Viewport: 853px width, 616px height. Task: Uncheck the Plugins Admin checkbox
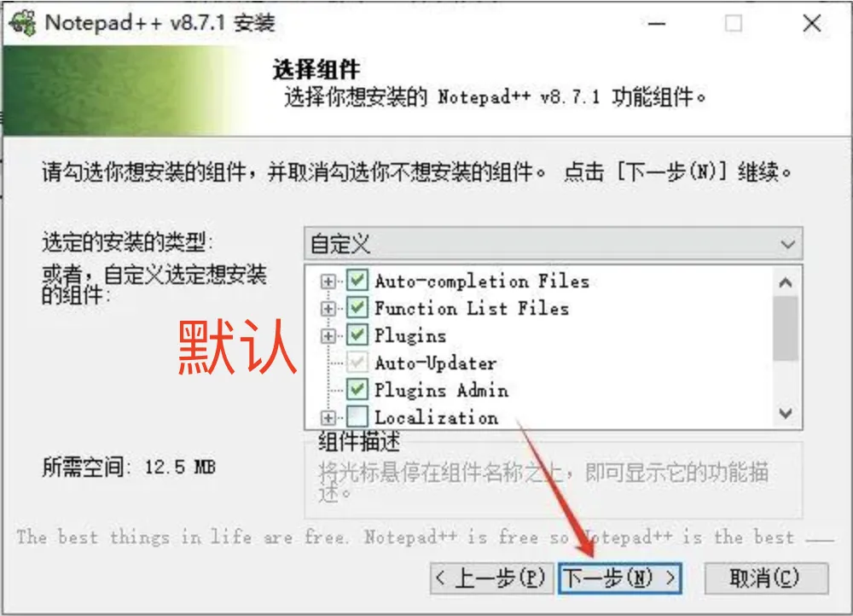pos(357,389)
